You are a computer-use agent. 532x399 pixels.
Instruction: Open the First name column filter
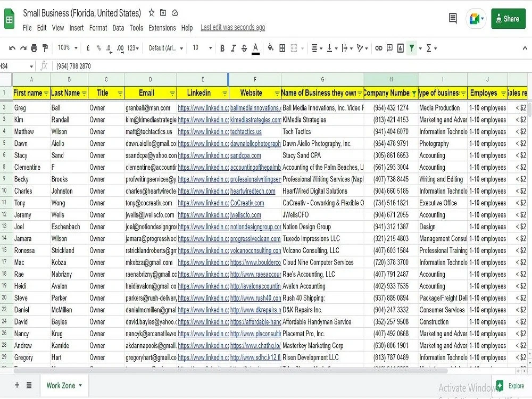(46, 93)
